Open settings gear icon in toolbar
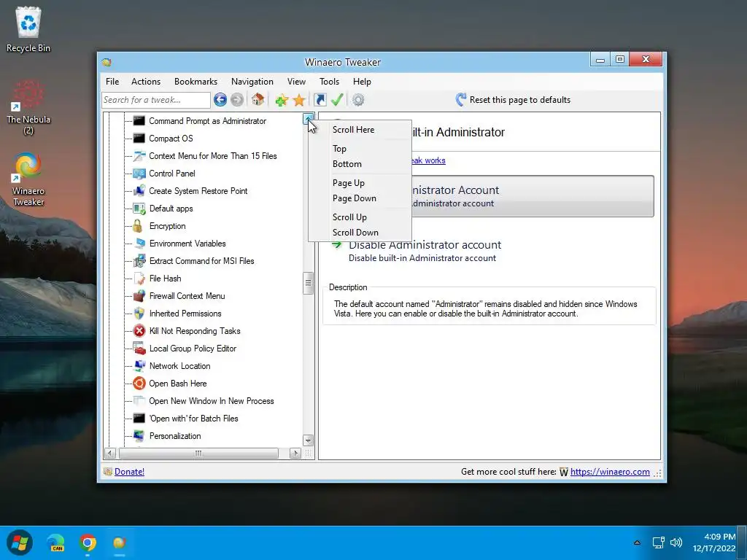This screenshot has width=747, height=560. coord(358,99)
